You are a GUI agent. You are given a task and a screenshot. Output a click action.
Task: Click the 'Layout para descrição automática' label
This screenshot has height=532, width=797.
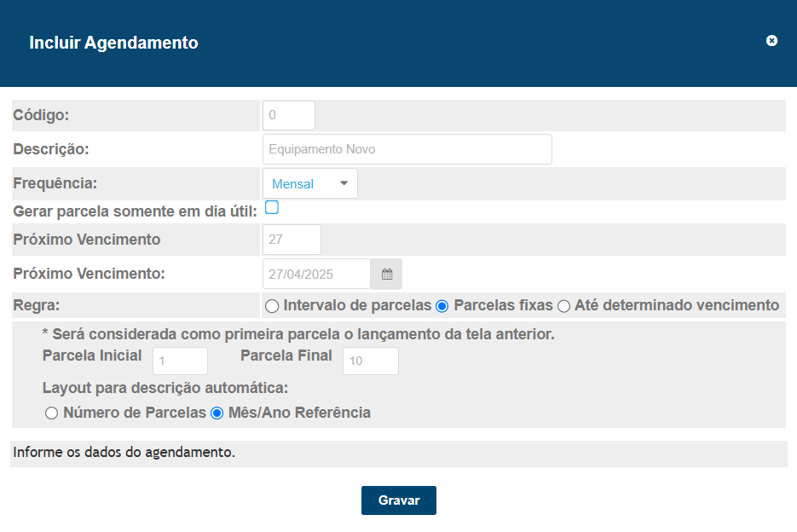(165, 388)
